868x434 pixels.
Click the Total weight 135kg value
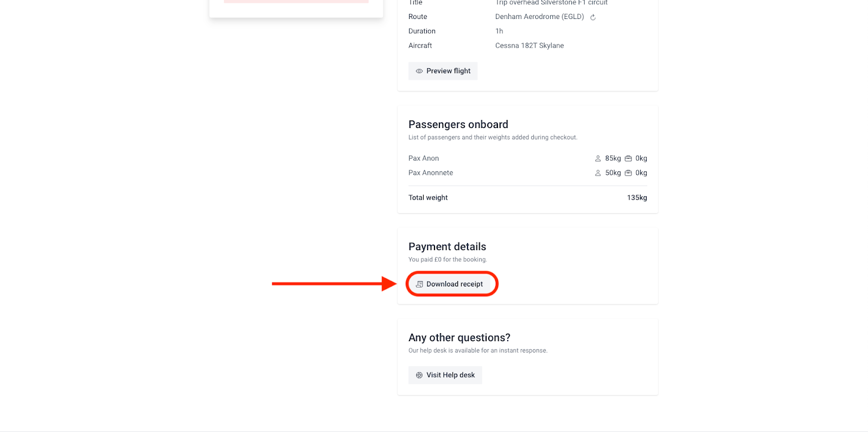637,197
